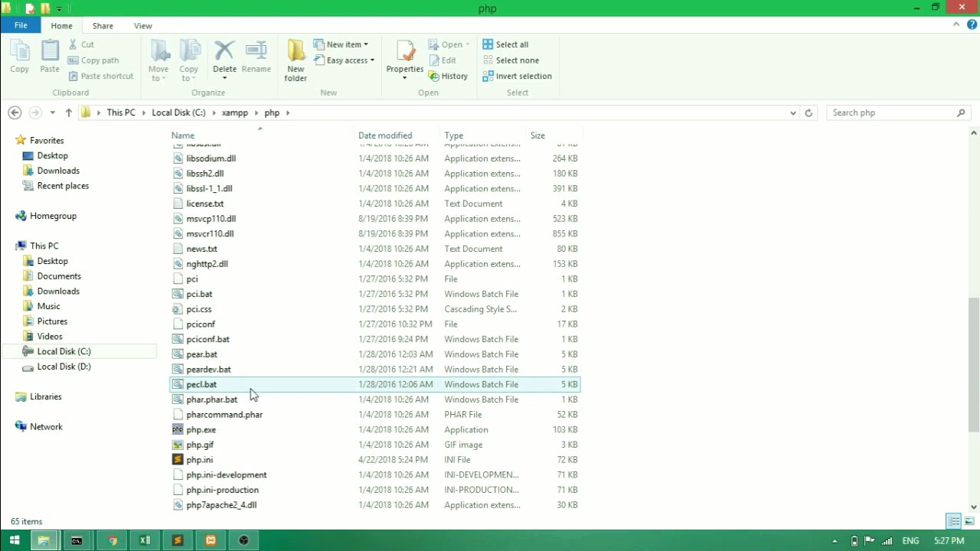Click This PC in the address breadcrumb
980x551 pixels.
(x=121, y=112)
